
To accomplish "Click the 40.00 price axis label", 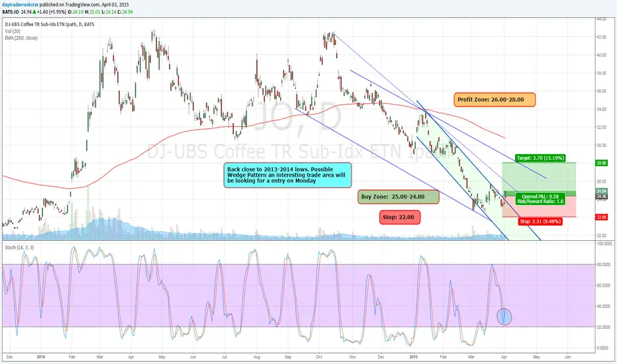I will click(x=601, y=55).
